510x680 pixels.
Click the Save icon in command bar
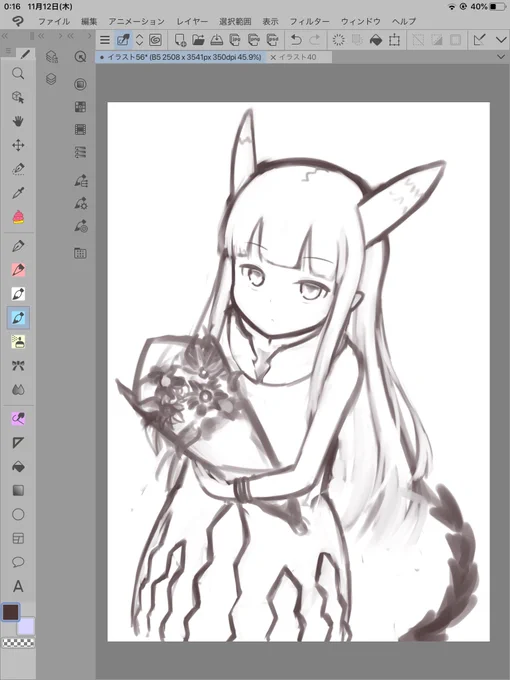point(216,40)
